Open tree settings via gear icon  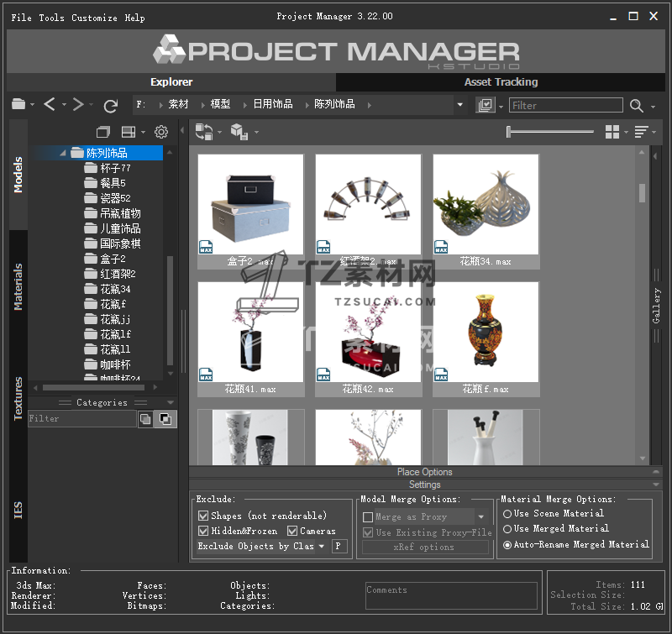coord(161,133)
